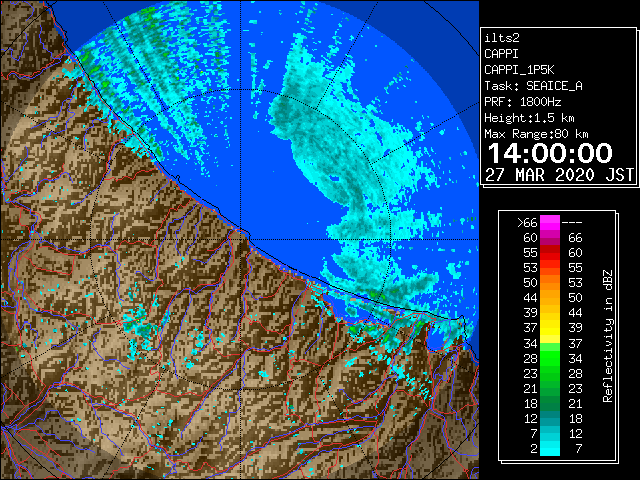Click the 'Max Range:80 km' line
This screenshot has height=480, width=640.
tap(536, 134)
